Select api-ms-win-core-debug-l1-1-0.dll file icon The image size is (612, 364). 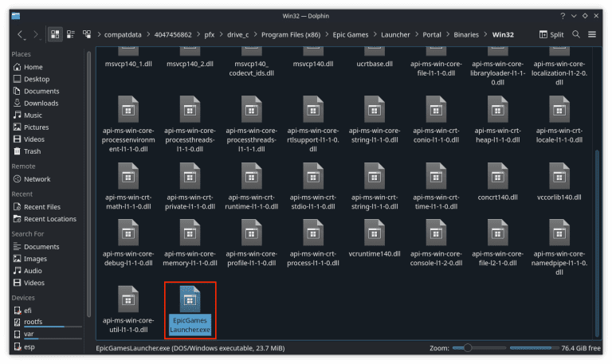click(128, 233)
